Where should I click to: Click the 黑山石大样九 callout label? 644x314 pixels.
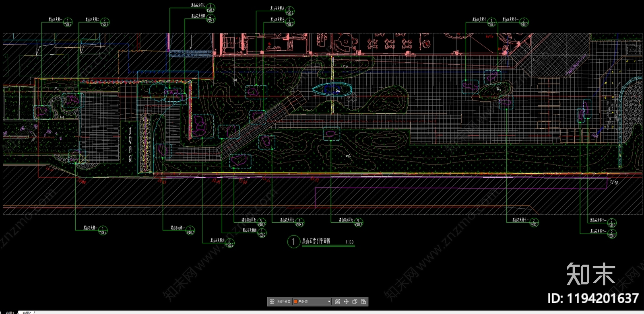[x=346, y=220]
